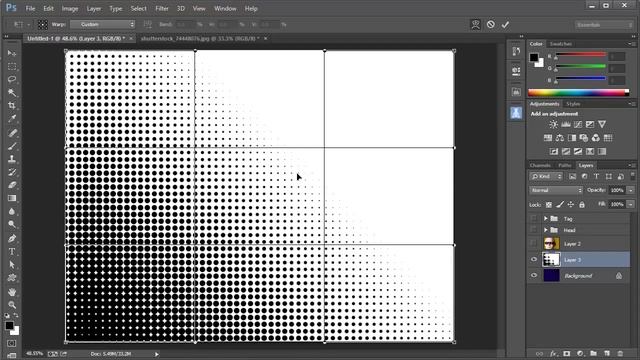Open the Layer menu
640x360 pixels.
(93, 9)
